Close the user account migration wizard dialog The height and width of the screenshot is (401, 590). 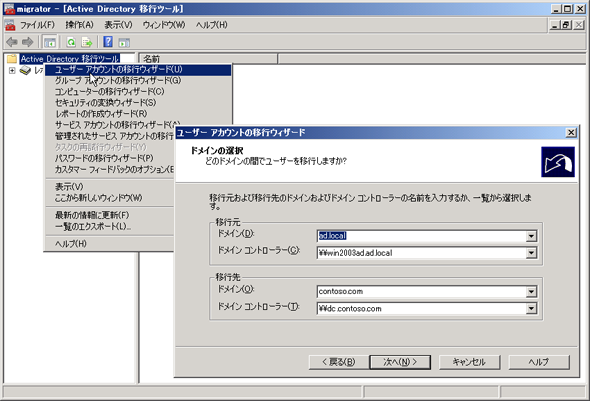tap(571, 132)
